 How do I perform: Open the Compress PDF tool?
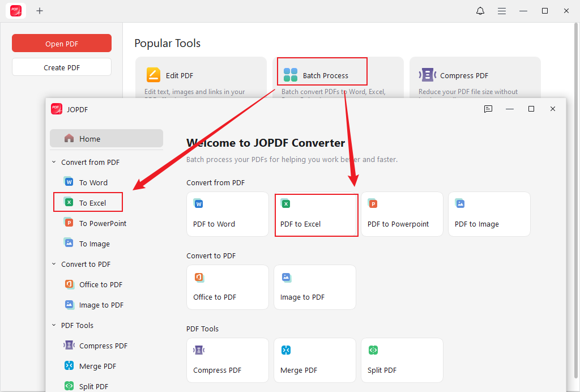point(227,360)
